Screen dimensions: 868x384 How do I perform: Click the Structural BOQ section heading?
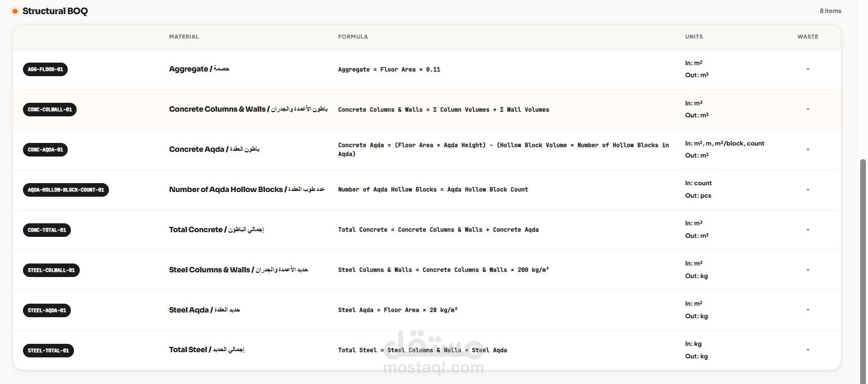(x=55, y=11)
